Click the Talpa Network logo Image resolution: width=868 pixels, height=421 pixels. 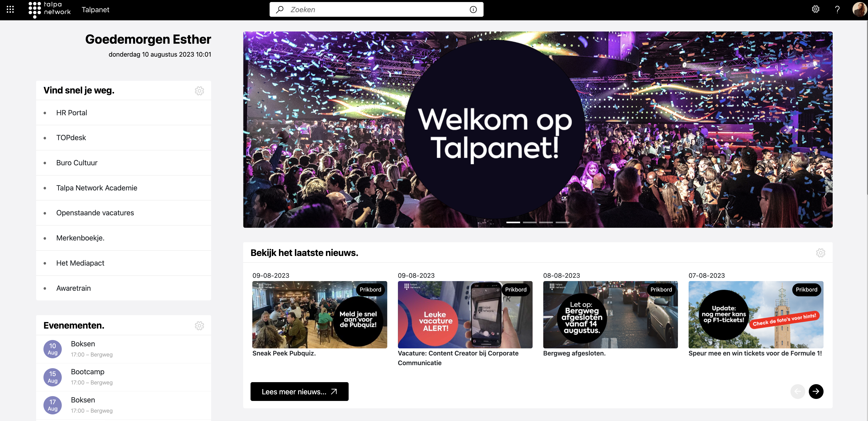click(50, 9)
